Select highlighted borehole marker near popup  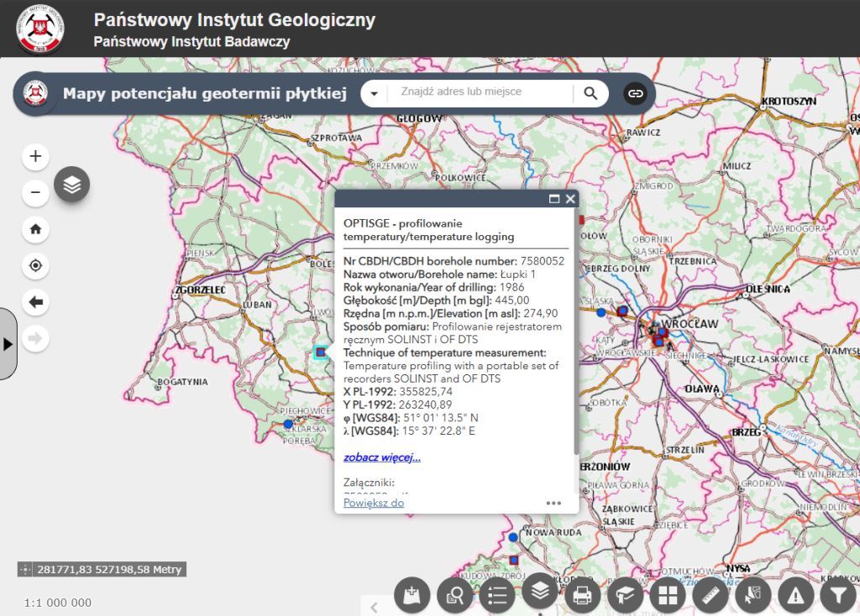tap(320, 352)
